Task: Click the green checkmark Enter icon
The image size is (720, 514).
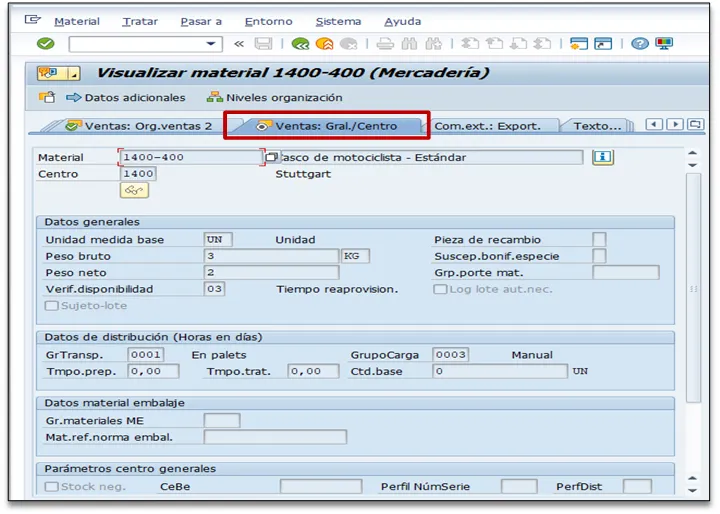Action: click(x=45, y=44)
